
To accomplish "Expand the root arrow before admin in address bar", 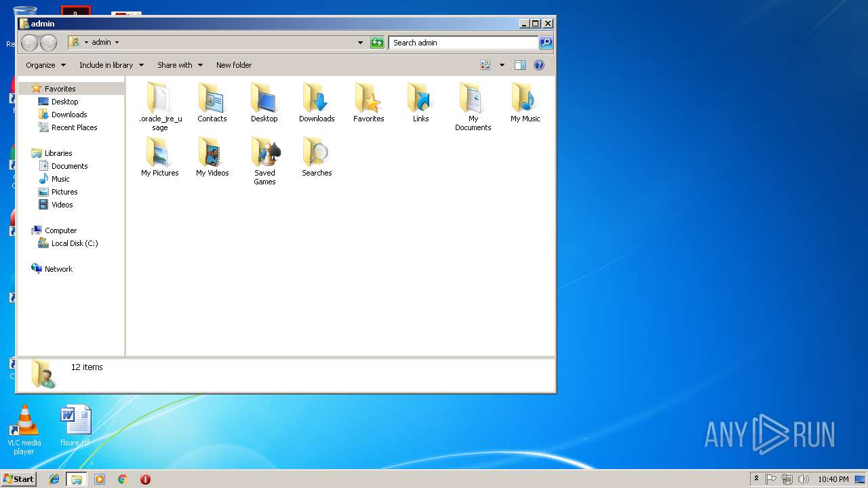I will (x=86, y=42).
